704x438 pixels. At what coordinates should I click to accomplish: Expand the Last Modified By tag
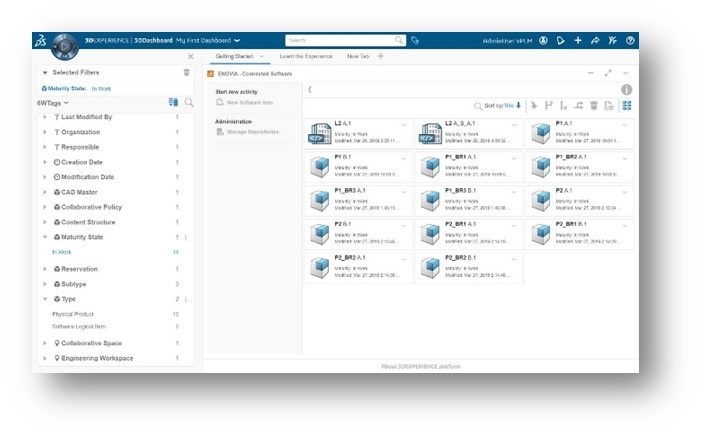click(x=44, y=117)
